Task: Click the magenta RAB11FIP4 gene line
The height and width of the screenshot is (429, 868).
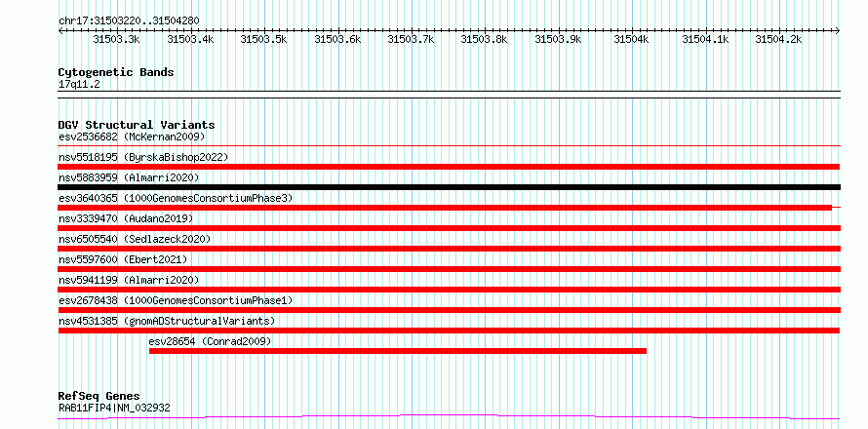Action: click(x=449, y=417)
